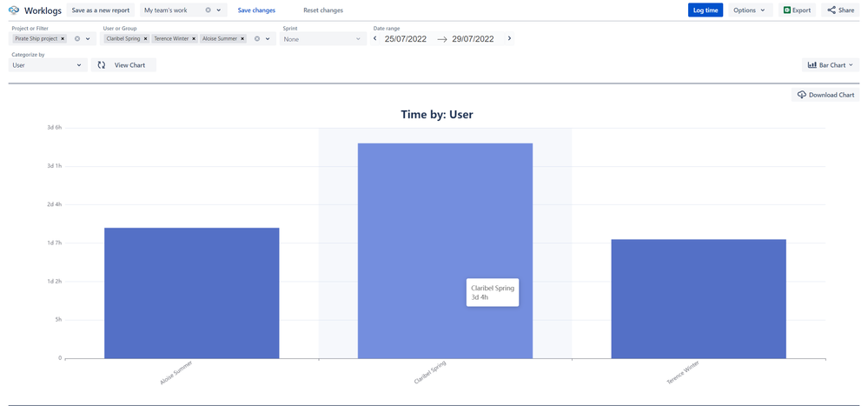
Task: Click the Export button
Action: tap(797, 10)
